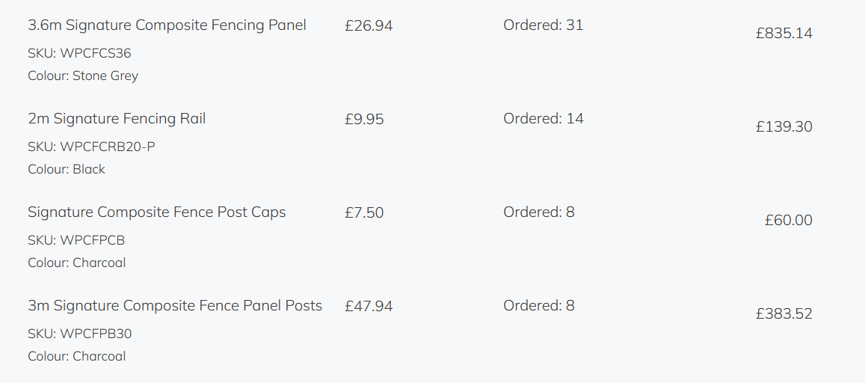Select the £47.94 unit price

click(369, 307)
